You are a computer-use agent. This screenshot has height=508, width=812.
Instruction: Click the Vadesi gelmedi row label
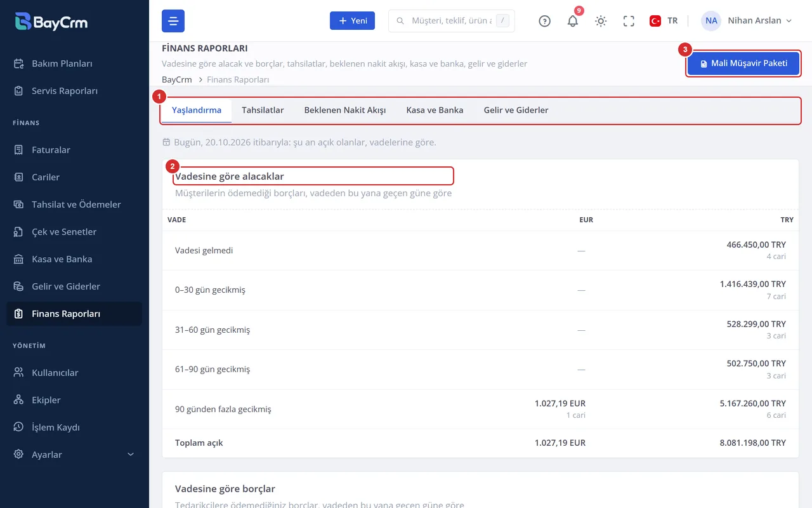(x=204, y=250)
